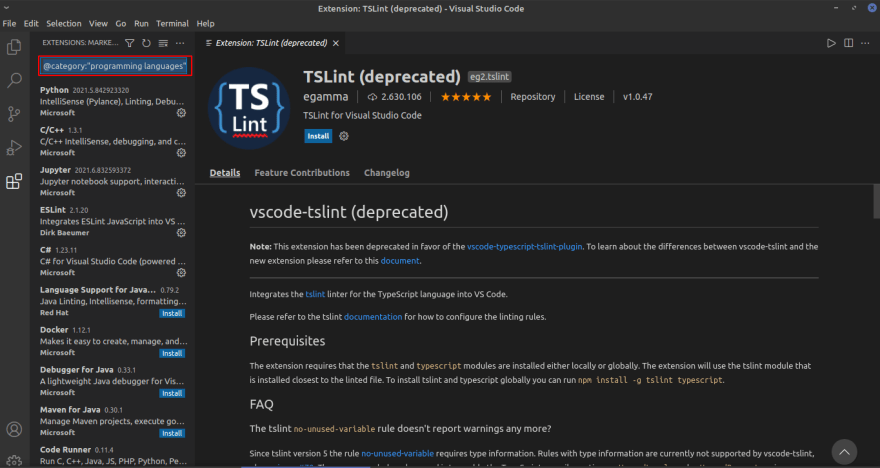Click the five-star rating of TSLint
880x468 pixels.
pyautogui.click(x=466, y=97)
